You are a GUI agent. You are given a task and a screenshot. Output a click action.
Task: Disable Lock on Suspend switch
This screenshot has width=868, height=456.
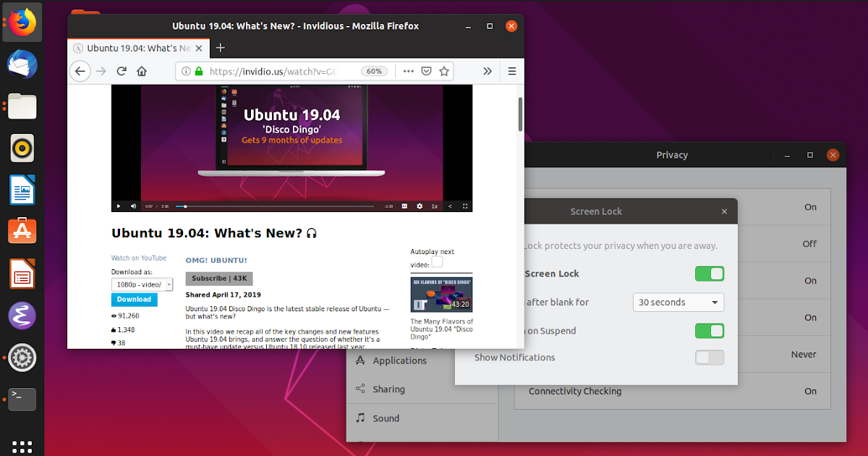709,331
